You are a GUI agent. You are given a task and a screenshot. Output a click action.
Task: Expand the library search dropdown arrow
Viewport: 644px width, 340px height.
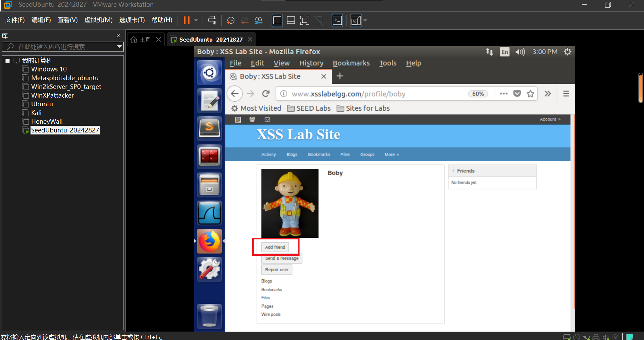pyautogui.click(x=119, y=47)
